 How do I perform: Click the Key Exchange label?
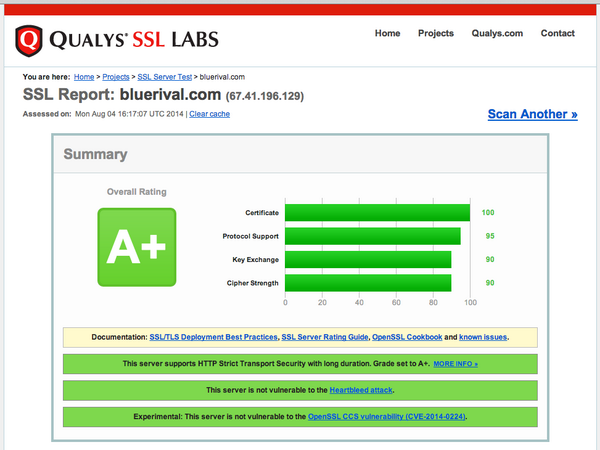[x=256, y=260]
